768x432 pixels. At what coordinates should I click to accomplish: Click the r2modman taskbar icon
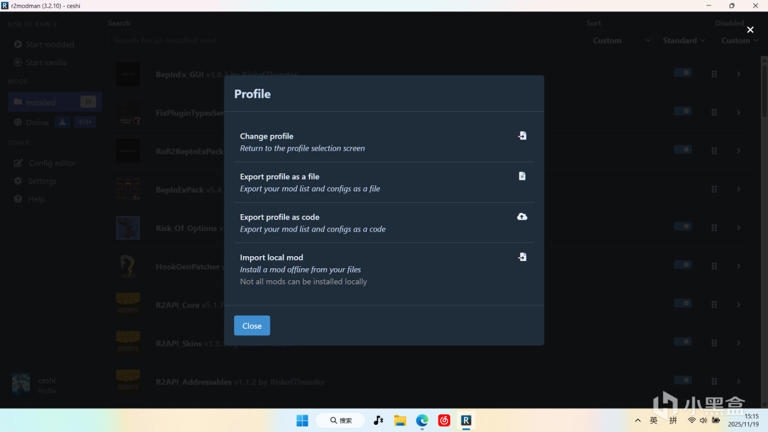tap(466, 420)
